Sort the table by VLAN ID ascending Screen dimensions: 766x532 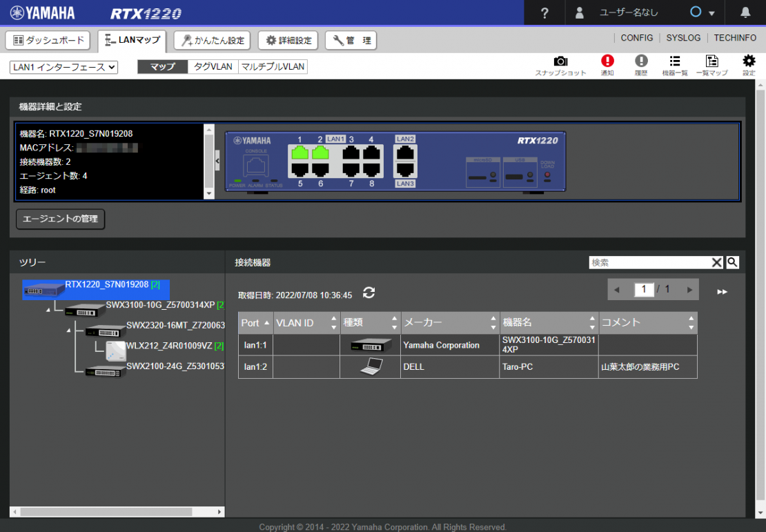tap(333, 318)
